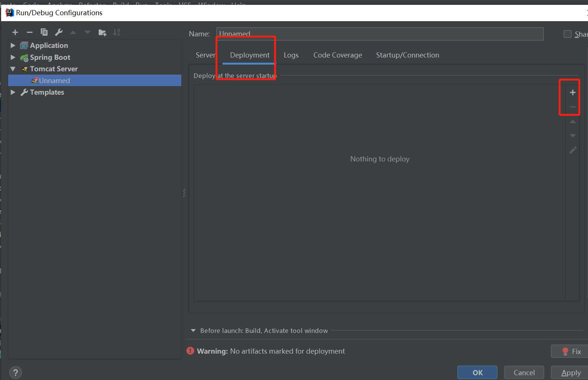Click the 'No artifacts marked for deployment' warning

(288, 351)
